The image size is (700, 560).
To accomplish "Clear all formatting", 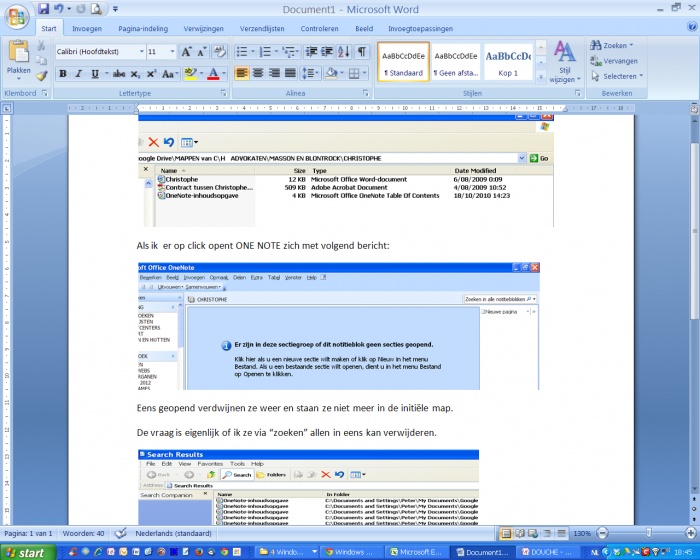I will click(x=219, y=51).
